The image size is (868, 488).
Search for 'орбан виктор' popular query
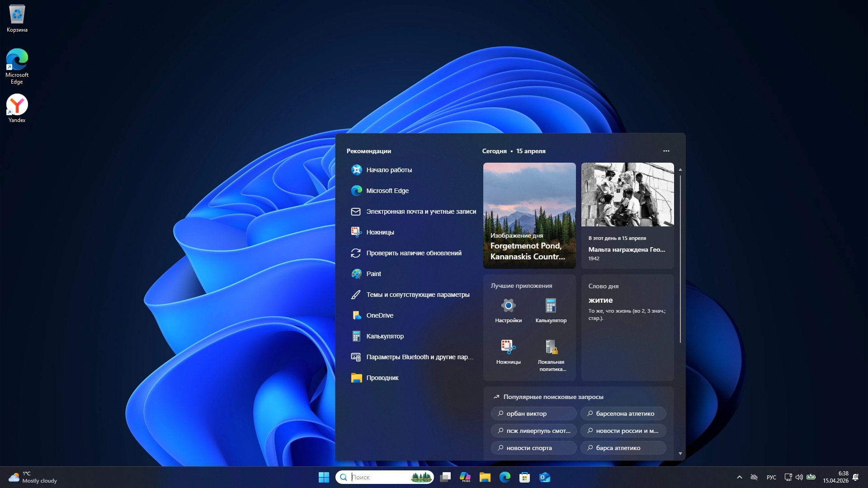pos(533,413)
